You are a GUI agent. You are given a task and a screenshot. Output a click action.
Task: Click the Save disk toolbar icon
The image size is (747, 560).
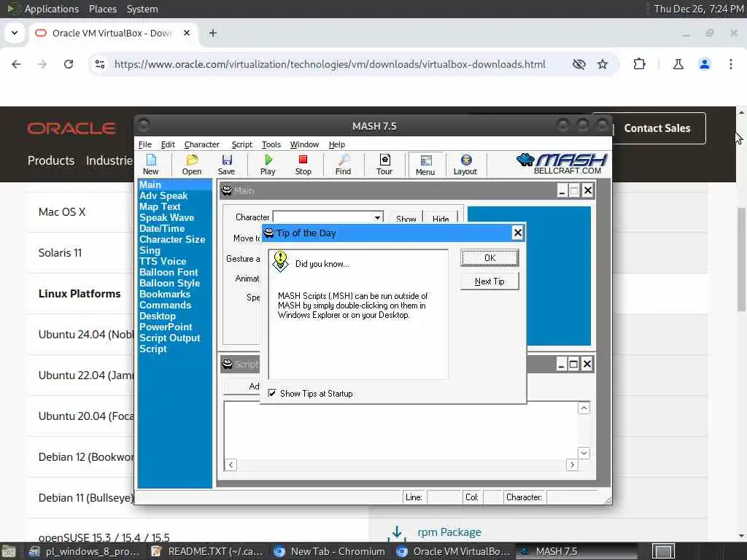point(226,164)
